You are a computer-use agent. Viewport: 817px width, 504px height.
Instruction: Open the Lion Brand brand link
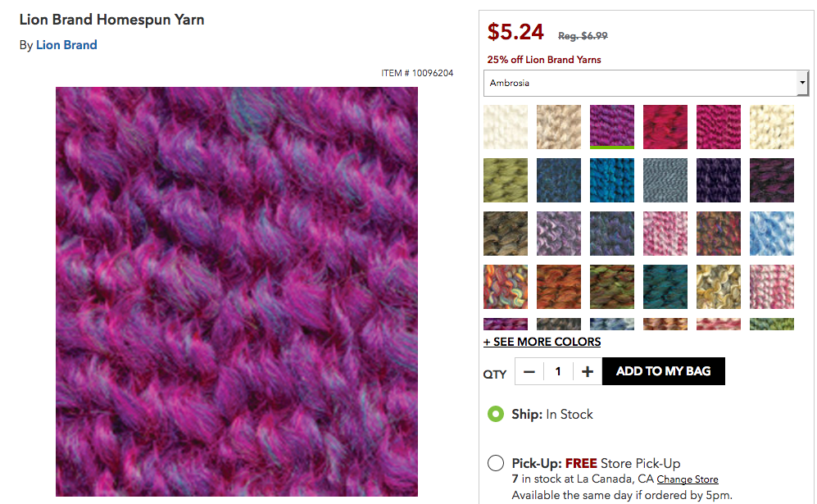66,45
